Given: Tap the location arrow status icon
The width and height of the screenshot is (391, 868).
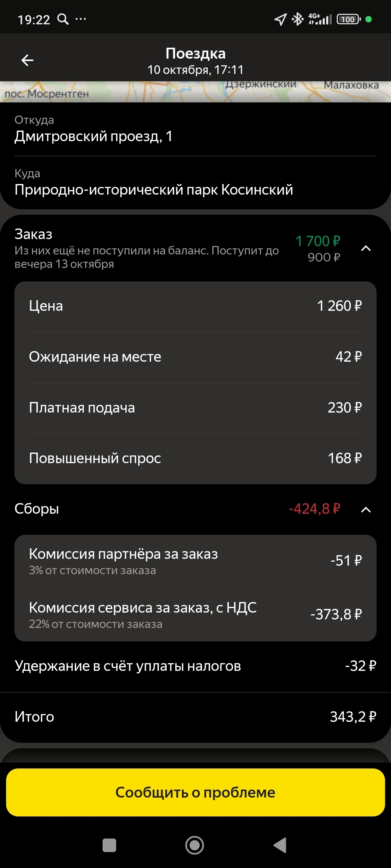Looking at the screenshot, I should pyautogui.click(x=280, y=19).
